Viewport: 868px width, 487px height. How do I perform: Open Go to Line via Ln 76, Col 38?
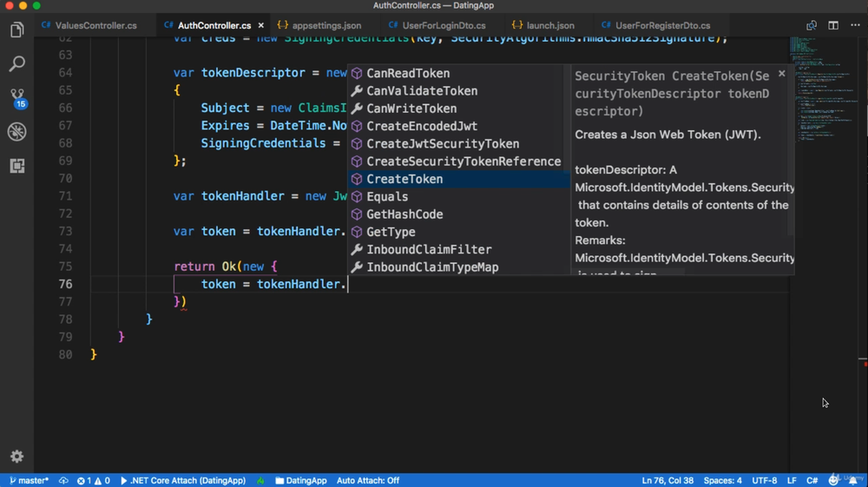point(667,480)
